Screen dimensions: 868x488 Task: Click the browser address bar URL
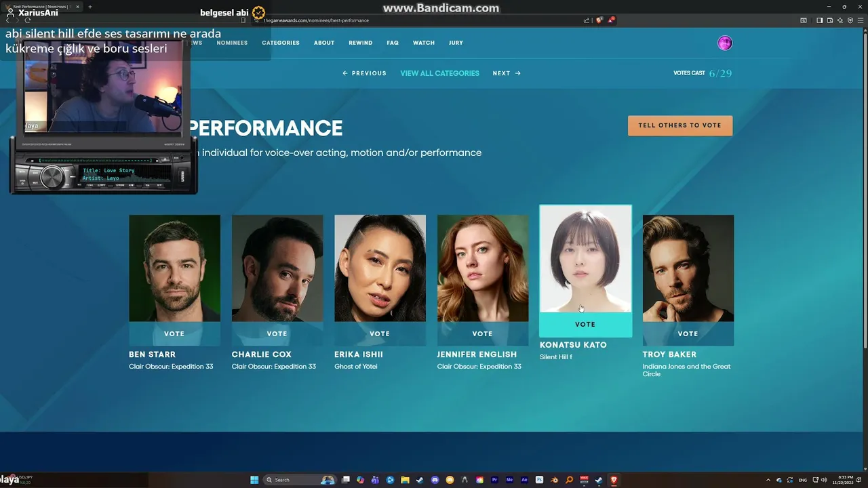[316, 20]
